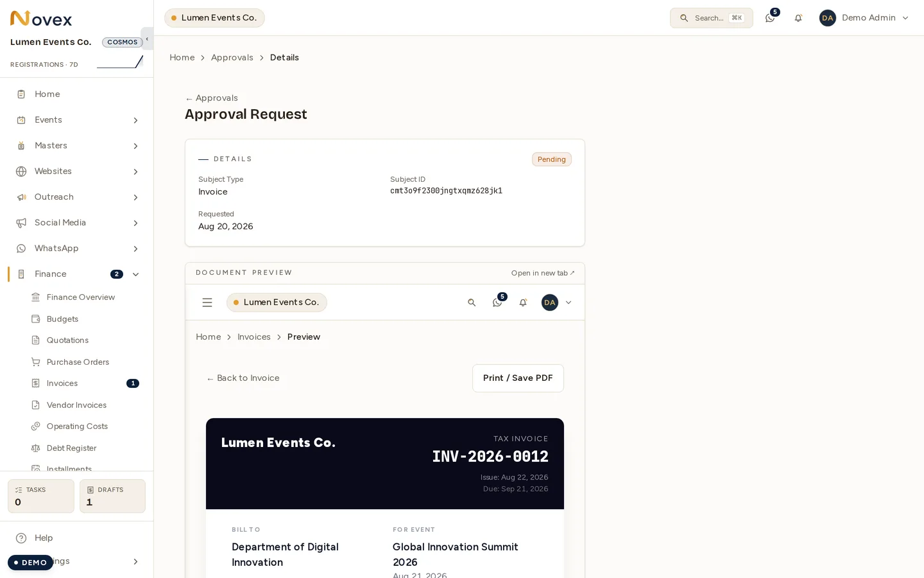924x578 pixels.
Task: Open Invoices in the Finance menu
Action: [x=62, y=383]
